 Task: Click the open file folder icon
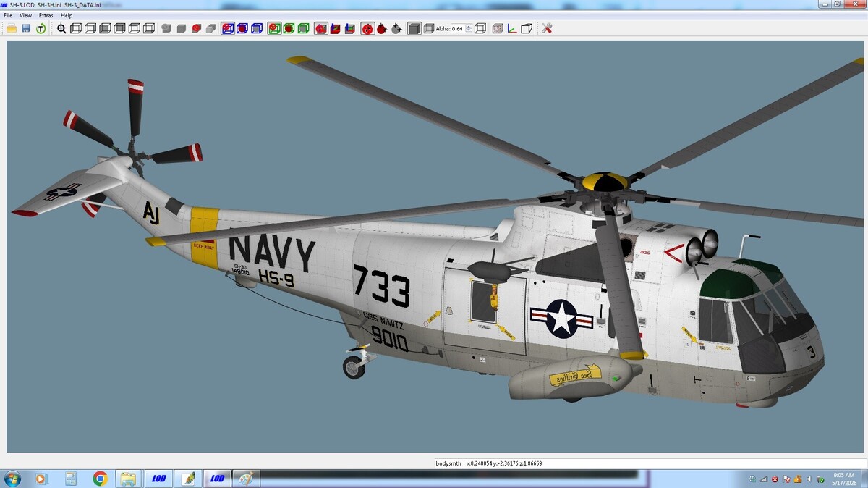coord(12,28)
